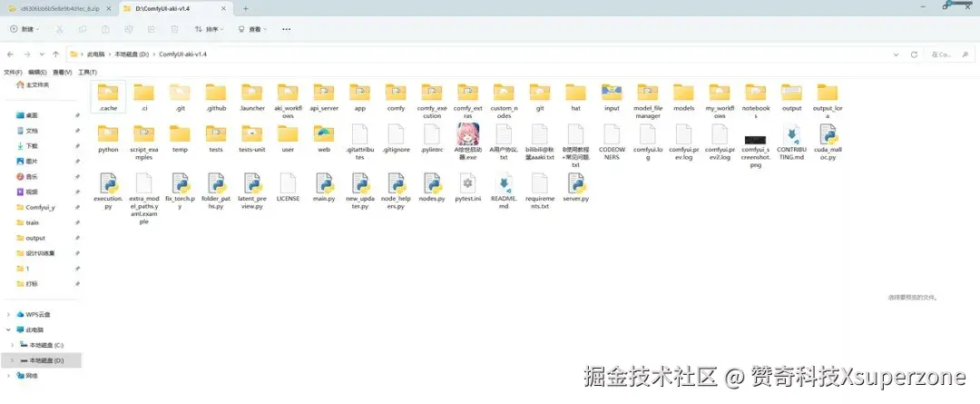Expand the 本地磁盘 (C:) tree node

click(12, 345)
